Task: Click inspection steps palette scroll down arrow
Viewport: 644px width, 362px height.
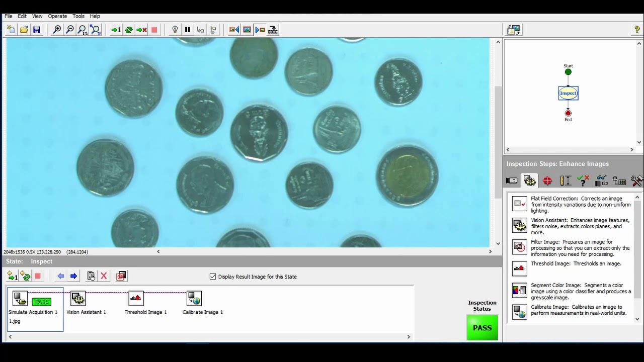Action: coord(637,319)
